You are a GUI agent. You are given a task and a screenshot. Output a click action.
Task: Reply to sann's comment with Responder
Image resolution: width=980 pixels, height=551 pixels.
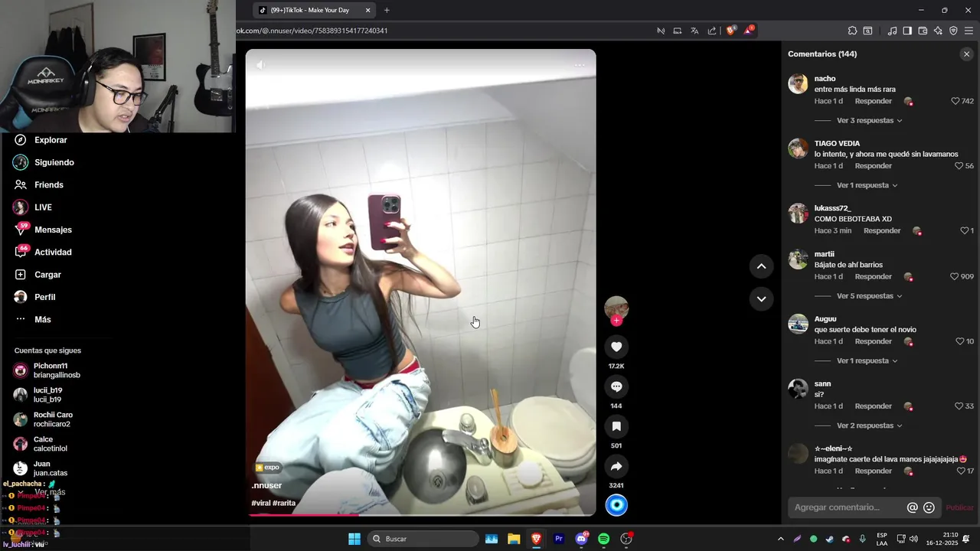(873, 406)
